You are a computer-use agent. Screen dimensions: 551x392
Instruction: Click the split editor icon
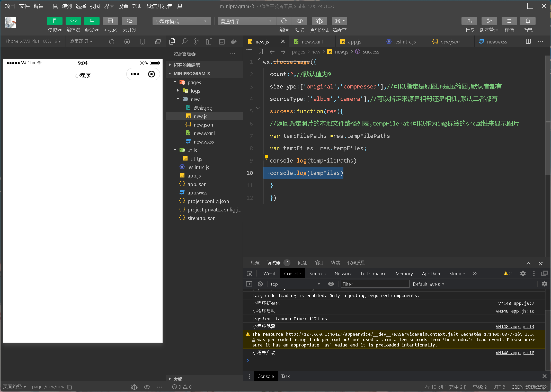528,41
